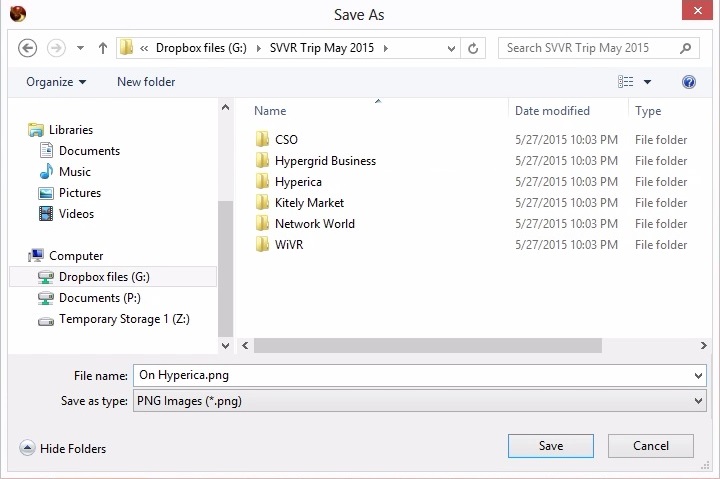720x479 pixels.
Task: Select Dropbox files (G:) breadcrumb
Action: click(x=201, y=48)
